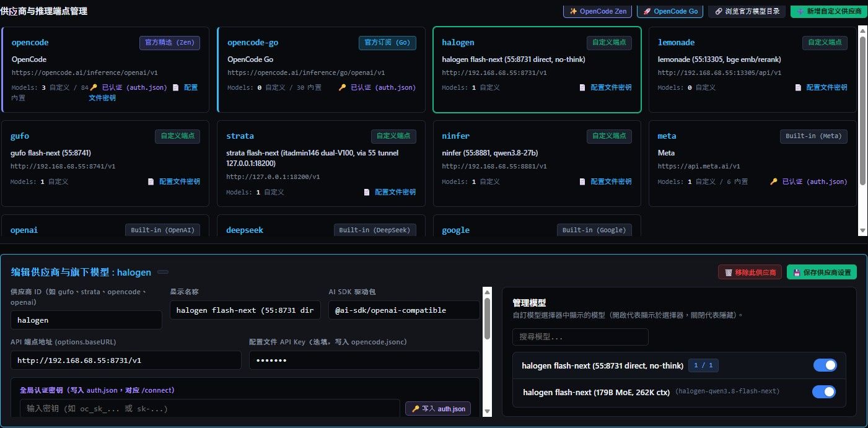Click the key icon in the opencode-go card
This screenshot has width=868, height=428.
tap(342, 87)
